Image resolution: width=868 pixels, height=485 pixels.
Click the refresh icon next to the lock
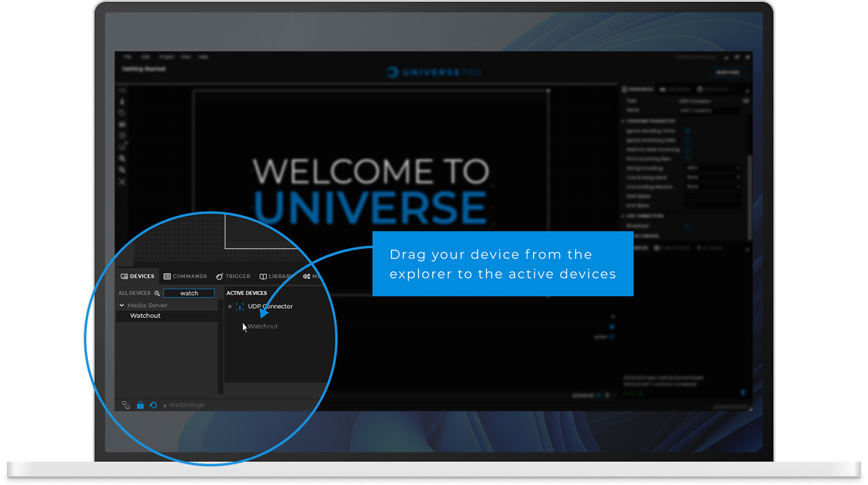pos(153,404)
